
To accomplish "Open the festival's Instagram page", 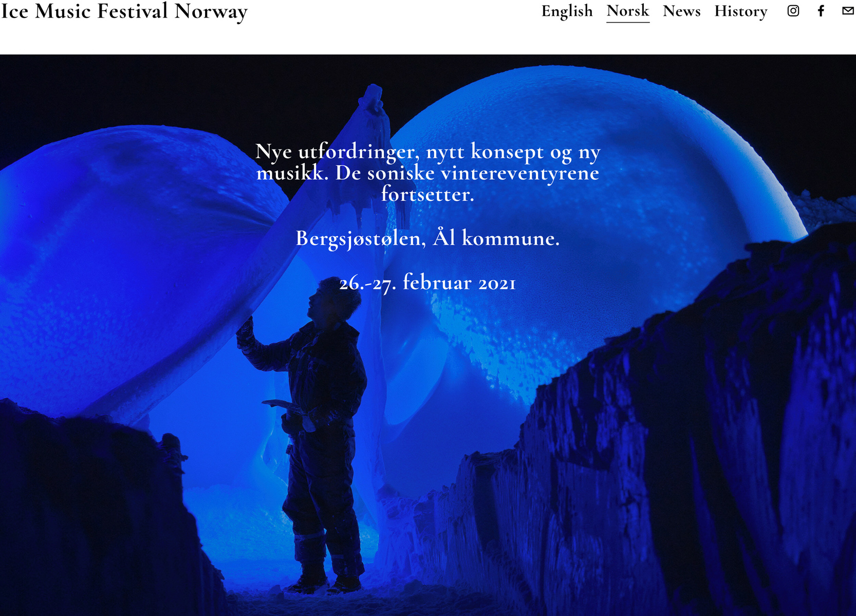I will (x=793, y=11).
